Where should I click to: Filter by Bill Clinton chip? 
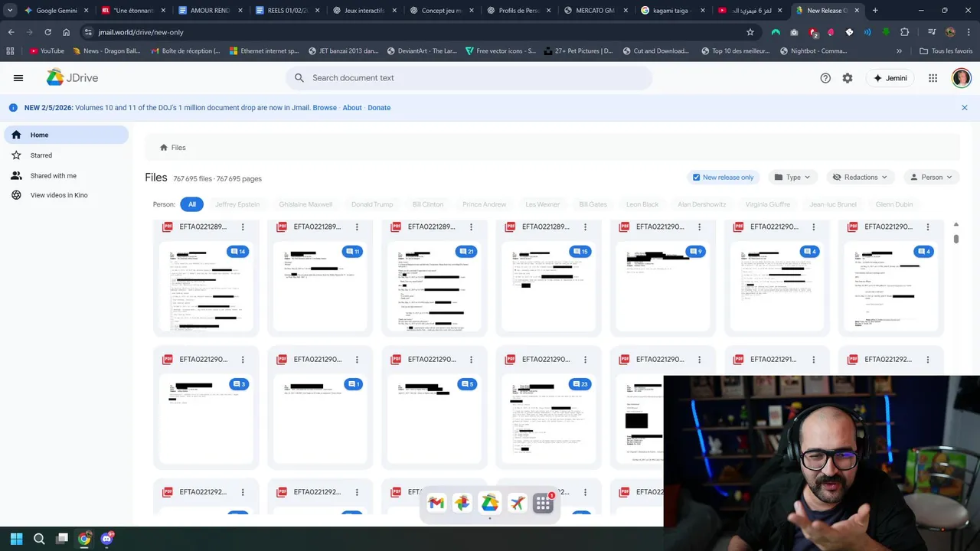pos(428,204)
